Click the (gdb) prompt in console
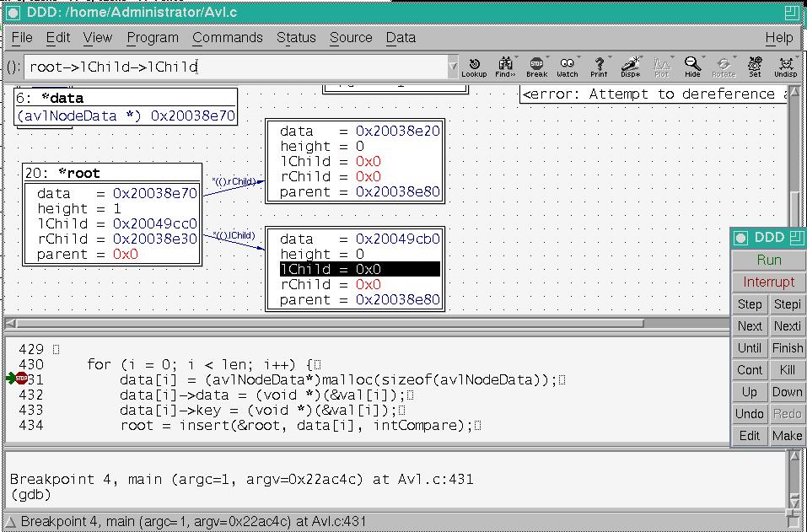Screen dimensions: 807x532 (x=30, y=495)
